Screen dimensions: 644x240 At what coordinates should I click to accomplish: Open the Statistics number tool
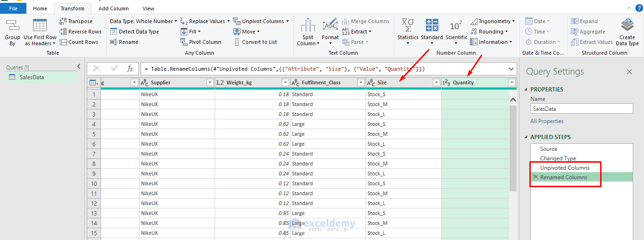point(408,32)
